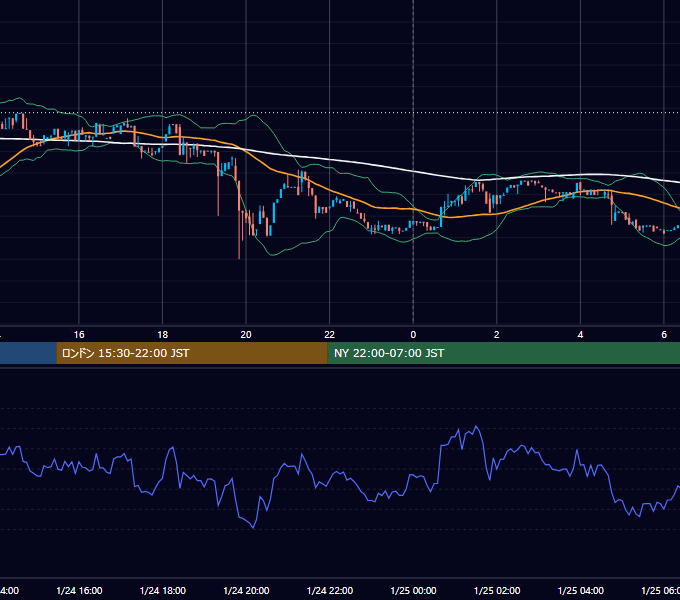Click the oscillator peak near 1/25 01:30
Viewport: 680px width, 600px height.
(477, 427)
